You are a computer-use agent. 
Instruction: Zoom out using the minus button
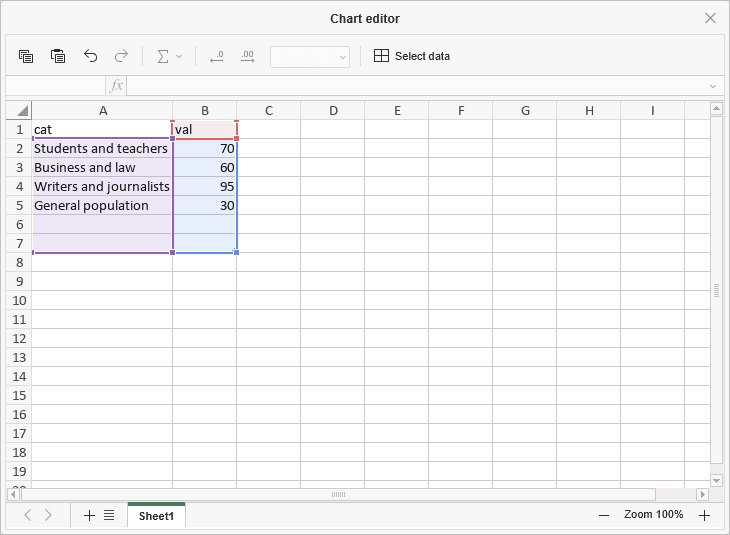click(x=603, y=515)
